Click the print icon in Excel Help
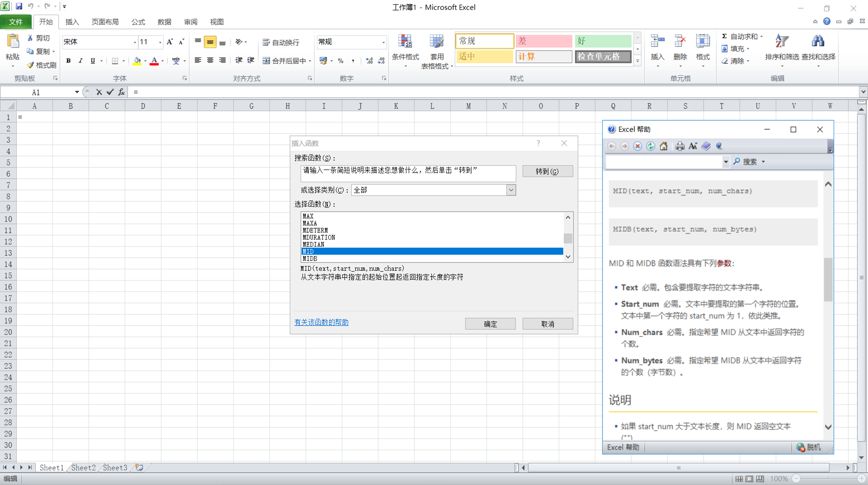This screenshot has width=868, height=485. pos(679,146)
